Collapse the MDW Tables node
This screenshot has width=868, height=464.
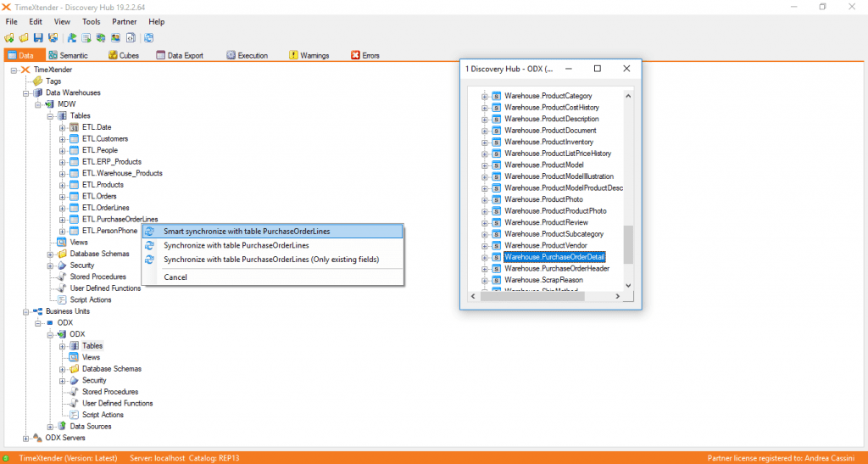50,116
